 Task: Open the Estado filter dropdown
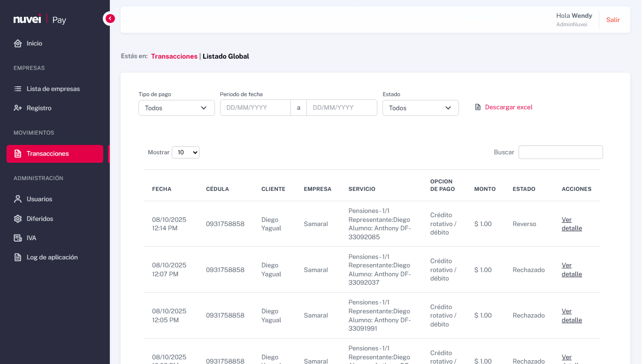420,108
